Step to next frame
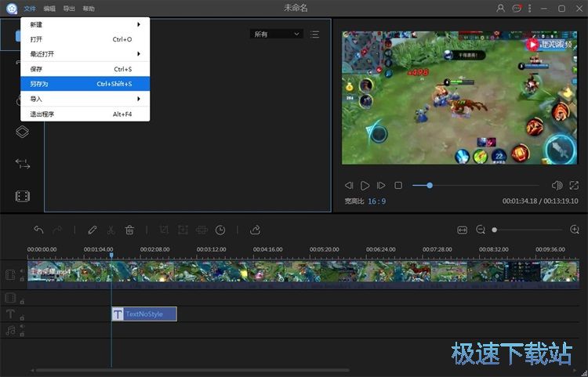 381,186
